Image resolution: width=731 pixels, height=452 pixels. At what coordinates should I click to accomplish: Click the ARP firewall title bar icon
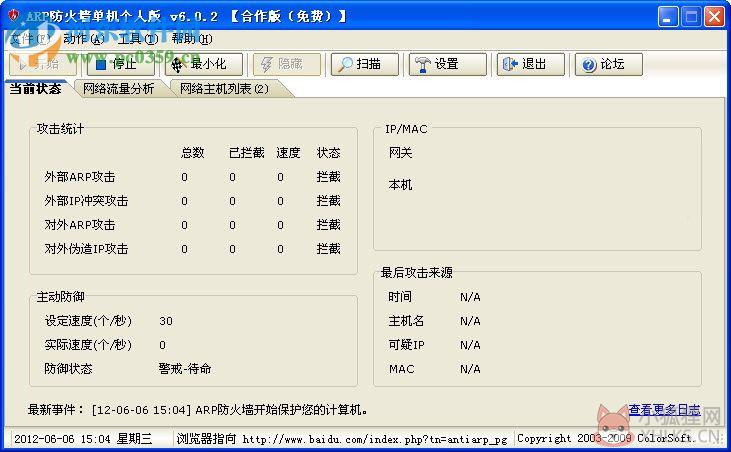click(x=14, y=15)
